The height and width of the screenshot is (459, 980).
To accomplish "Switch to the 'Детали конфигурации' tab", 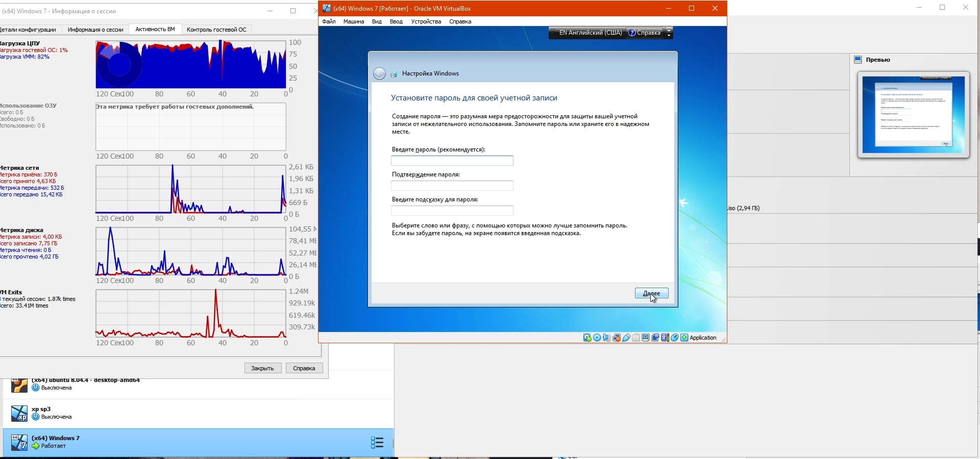I will (28, 30).
